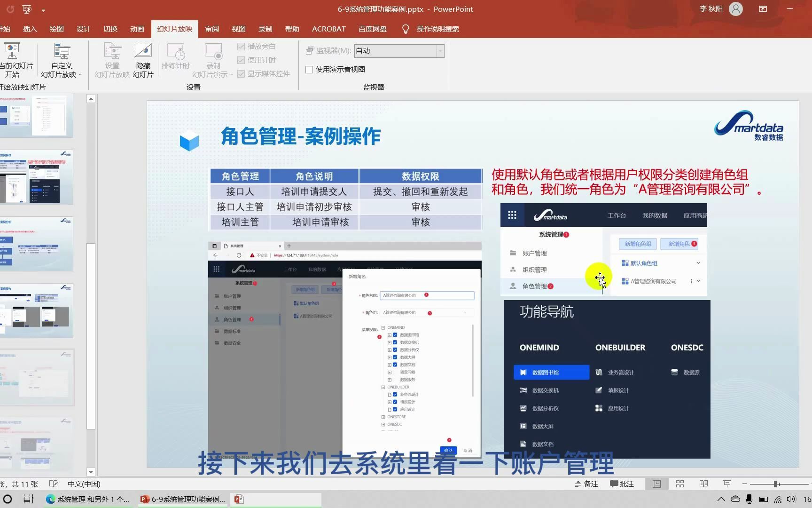Open Customize Quick Access Toolbar dropdown arrow

[x=43, y=9]
